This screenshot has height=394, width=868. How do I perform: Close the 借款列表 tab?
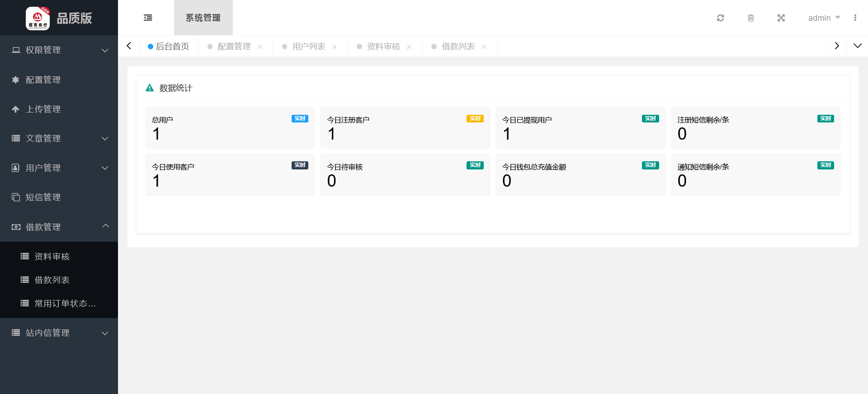484,47
